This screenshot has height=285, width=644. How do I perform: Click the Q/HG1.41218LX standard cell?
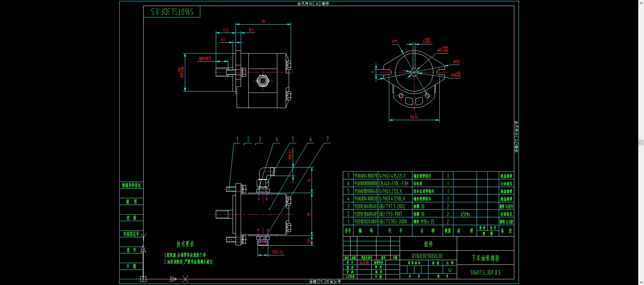[x=392, y=199]
